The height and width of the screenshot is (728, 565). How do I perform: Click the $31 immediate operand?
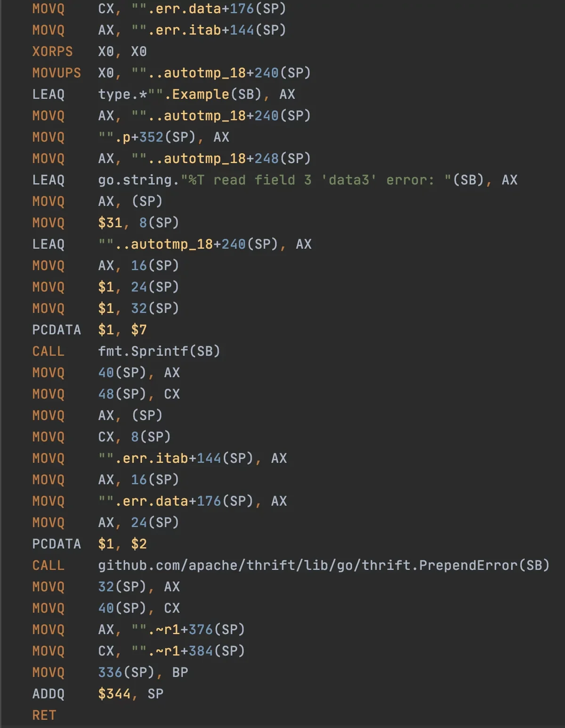point(110,223)
